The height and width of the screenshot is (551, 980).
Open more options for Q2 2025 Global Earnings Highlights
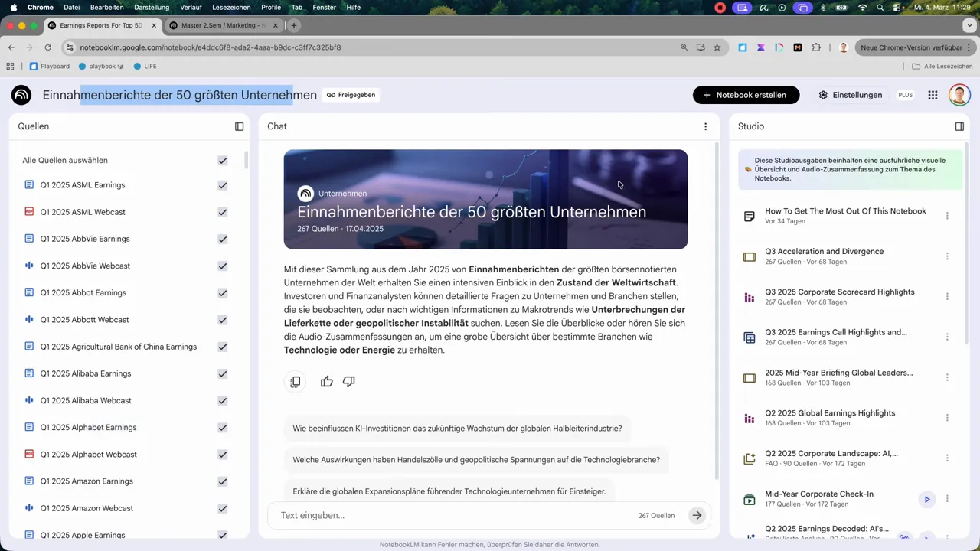point(947,418)
